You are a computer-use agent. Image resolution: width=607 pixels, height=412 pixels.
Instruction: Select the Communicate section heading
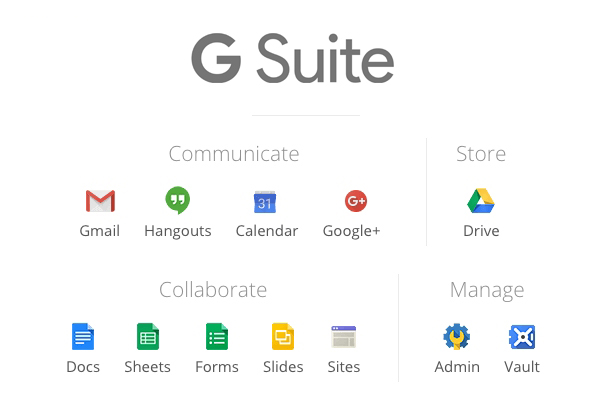[x=233, y=154]
